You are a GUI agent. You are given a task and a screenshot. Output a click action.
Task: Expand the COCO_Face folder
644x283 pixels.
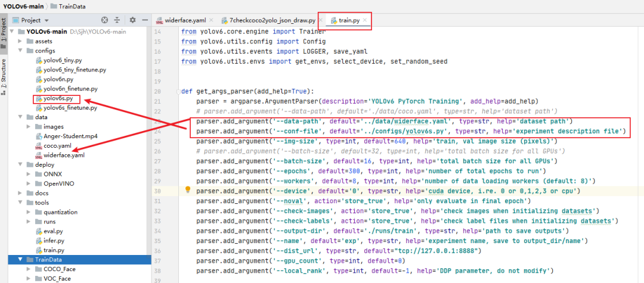(29, 269)
